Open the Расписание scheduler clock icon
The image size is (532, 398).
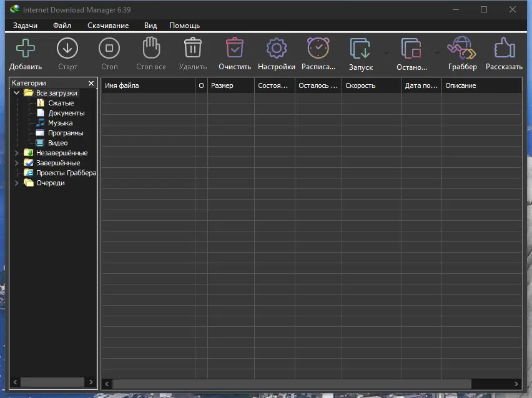318,48
